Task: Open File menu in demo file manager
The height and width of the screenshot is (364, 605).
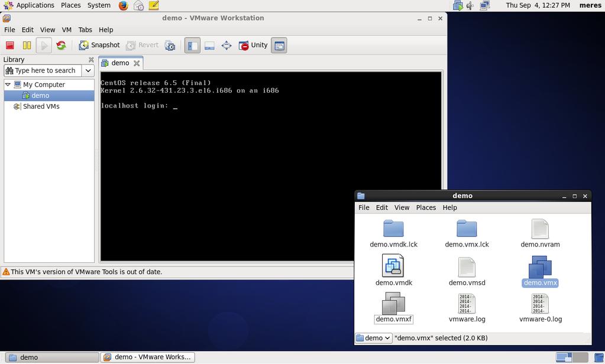Action: (x=364, y=207)
